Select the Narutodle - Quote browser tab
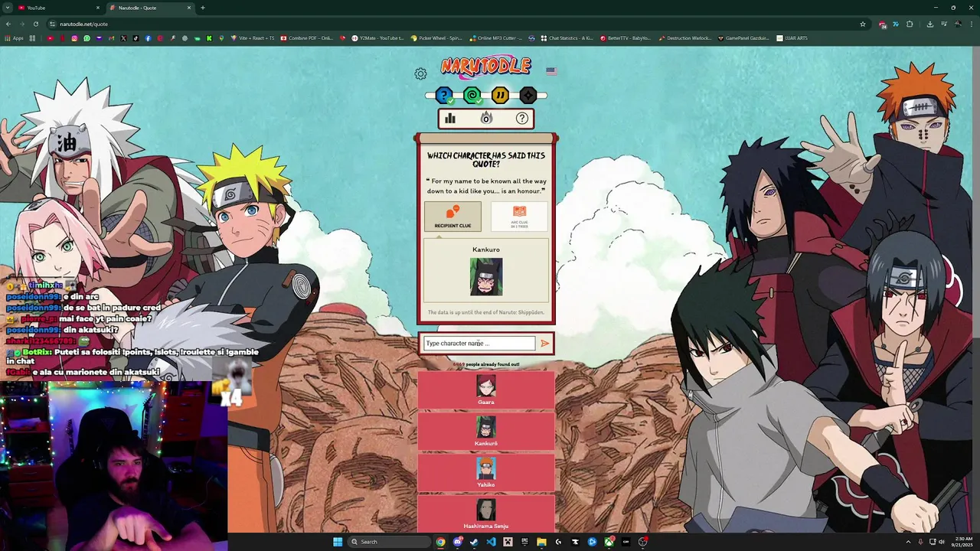This screenshot has height=551, width=980. pyautogui.click(x=150, y=8)
